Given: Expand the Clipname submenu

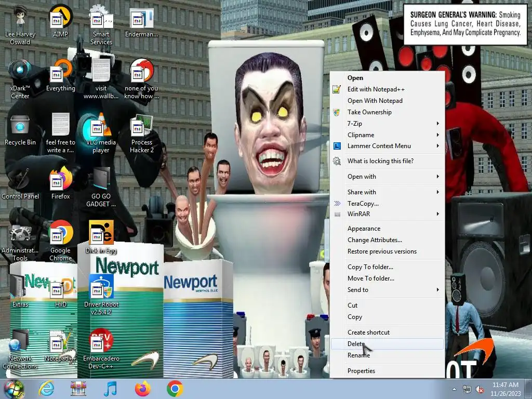Looking at the screenshot, I should tap(387, 135).
